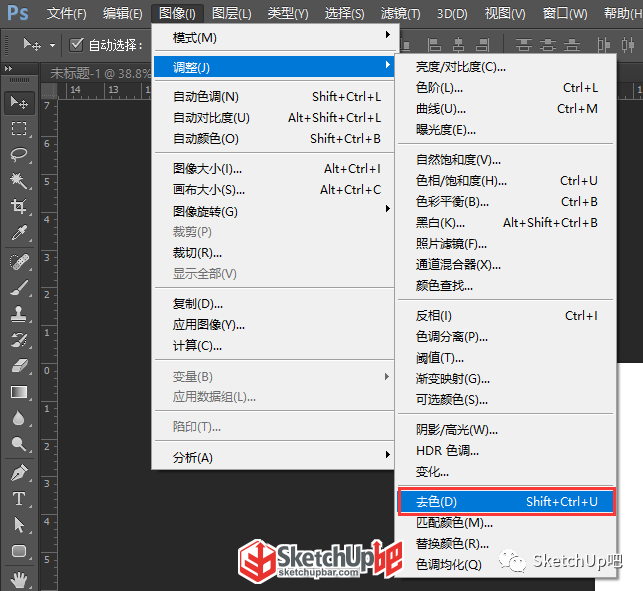Select the Horizontal Type tool
This screenshot has width=643, height=591.
(19, 499)
